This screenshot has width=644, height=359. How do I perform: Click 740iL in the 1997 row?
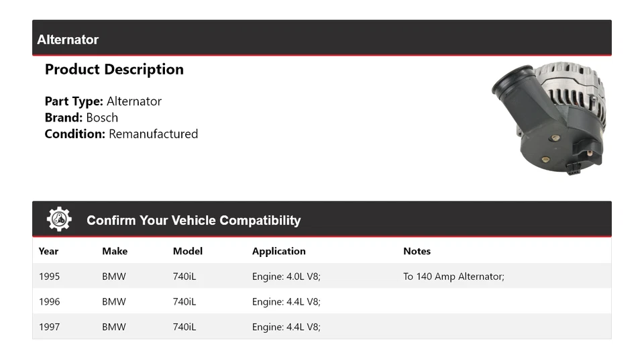(x=184, y=327)
